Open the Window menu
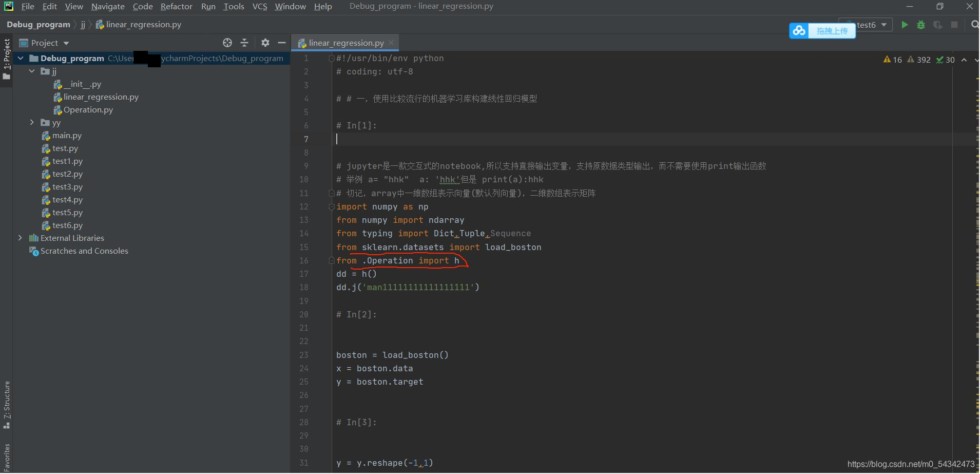 290,6
